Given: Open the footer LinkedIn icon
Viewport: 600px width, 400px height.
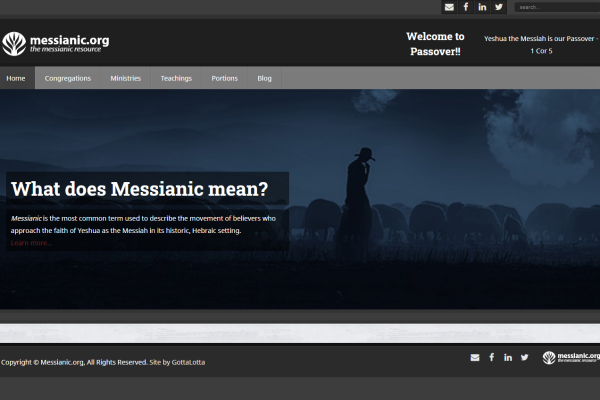Looking at the screenshot, I should [x=508, y=357].
